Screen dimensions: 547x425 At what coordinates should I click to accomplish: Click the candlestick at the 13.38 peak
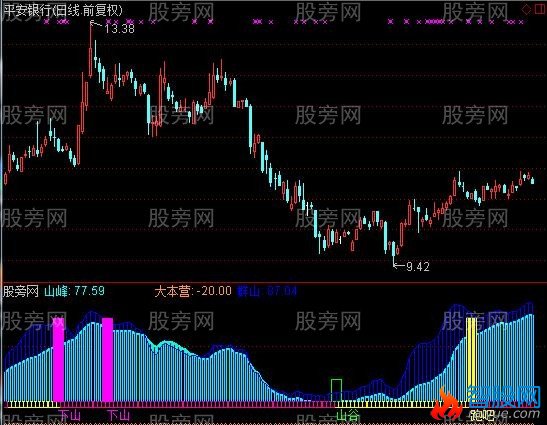(x=91, y=50)
